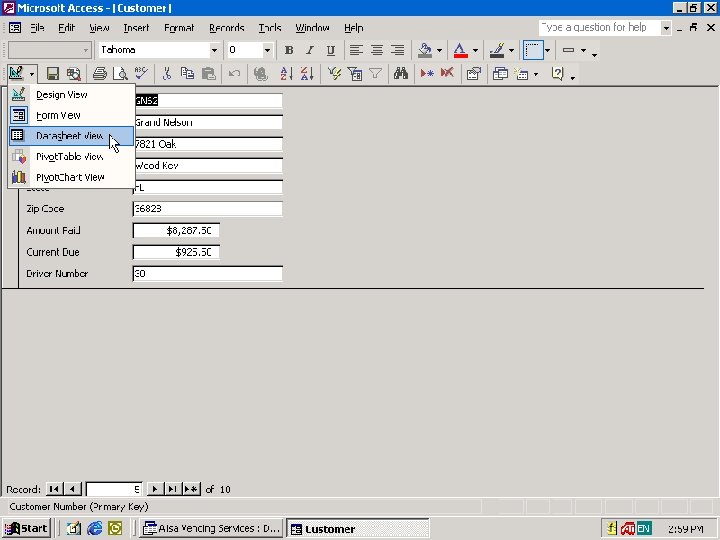Go to the next record

[155, 489]
